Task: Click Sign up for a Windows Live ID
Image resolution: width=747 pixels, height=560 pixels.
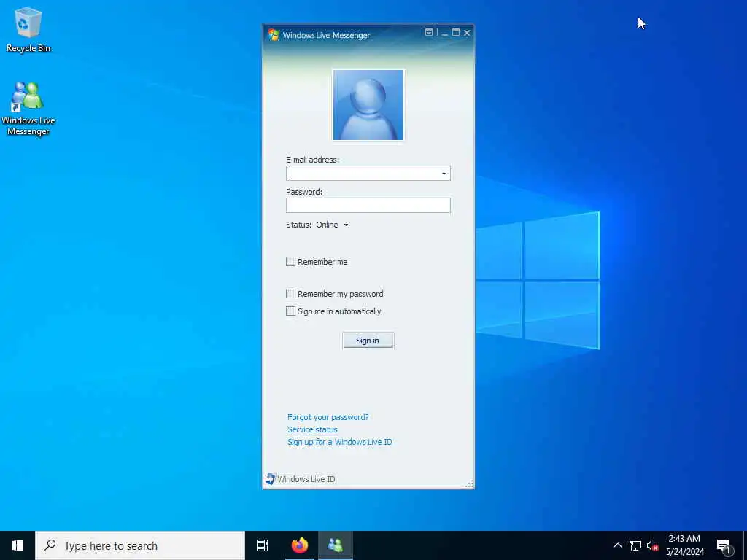Action: coord(340,442)
